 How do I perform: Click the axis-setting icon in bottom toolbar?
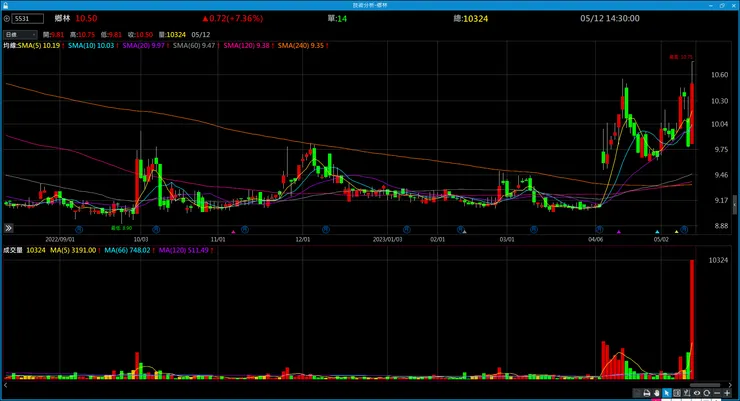click(x=687, y=393)
